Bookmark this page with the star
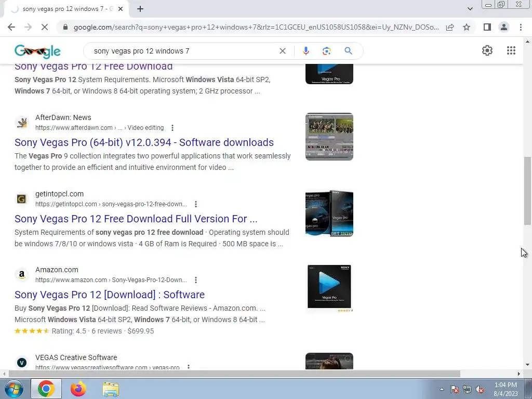532x399 pixels. point(467,27)
